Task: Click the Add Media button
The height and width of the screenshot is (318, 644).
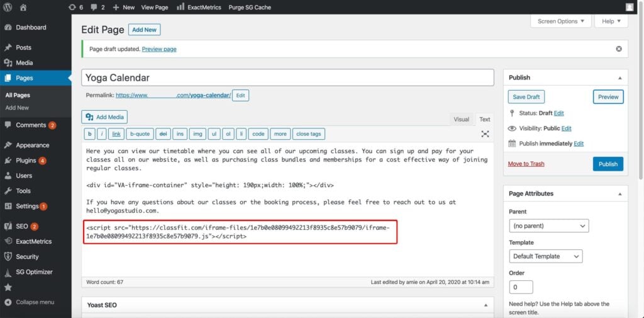Action: coord(104,117)
